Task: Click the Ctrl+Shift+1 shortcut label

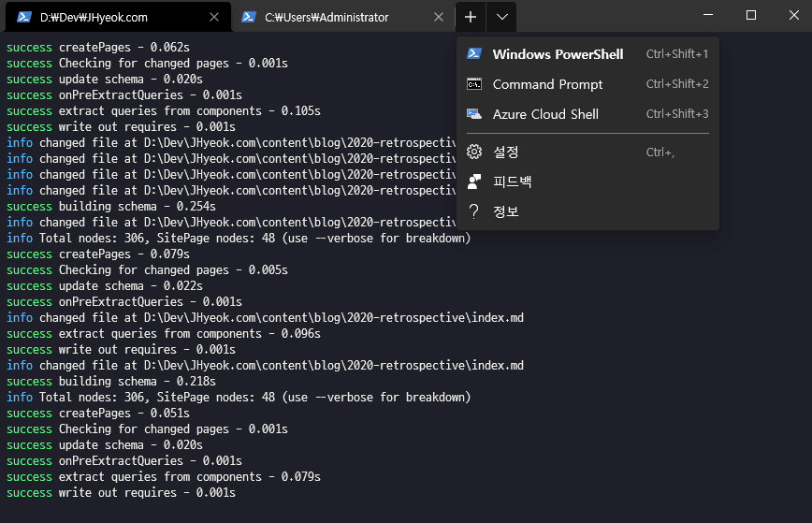Action: (677, 54)
